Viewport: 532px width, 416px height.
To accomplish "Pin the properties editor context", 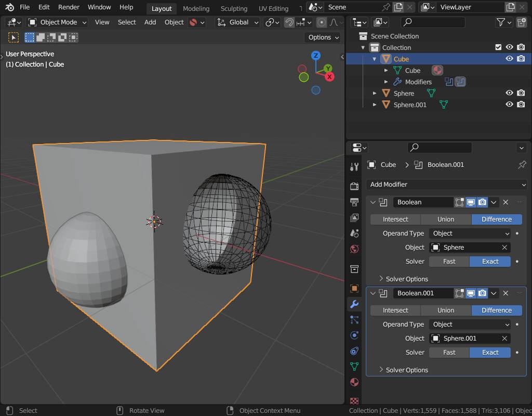I will coord(522,165).
